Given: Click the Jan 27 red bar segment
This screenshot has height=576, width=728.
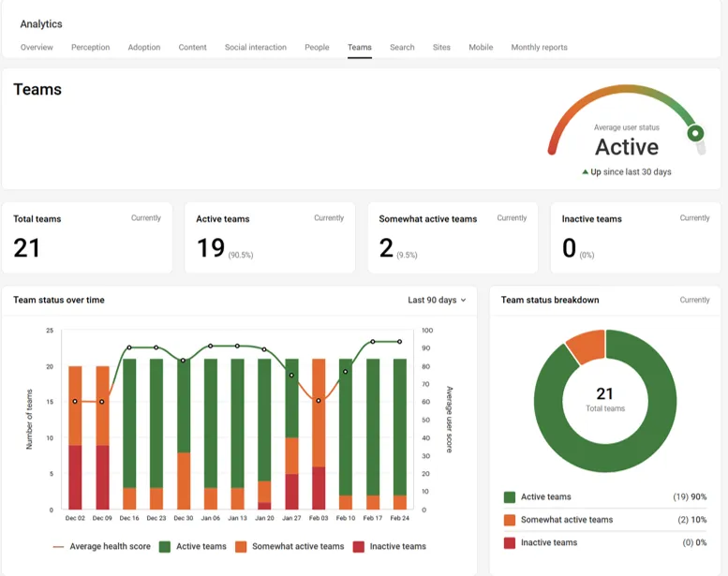Looking at the screenshot, I should click(x=291, y=492).
